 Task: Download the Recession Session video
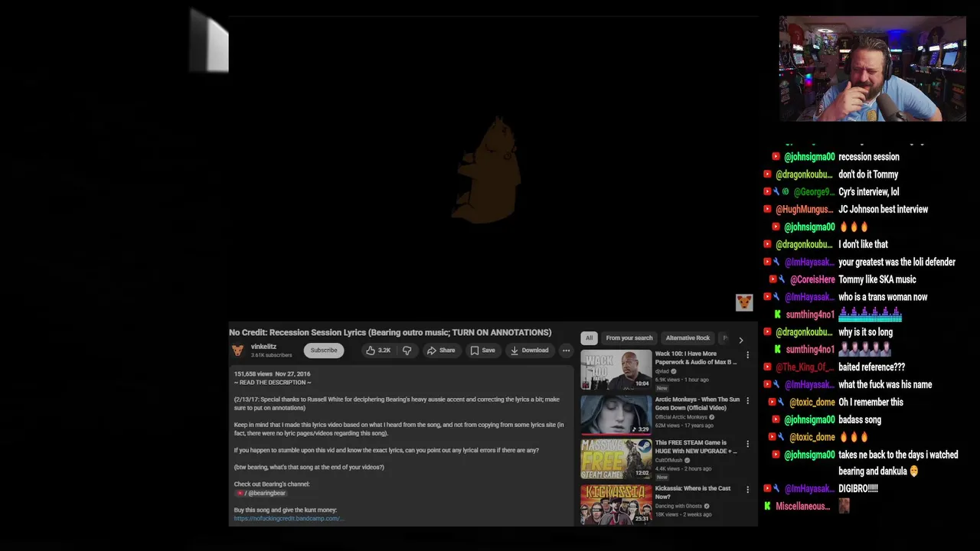pyautogui.click(x=530, y=350)
